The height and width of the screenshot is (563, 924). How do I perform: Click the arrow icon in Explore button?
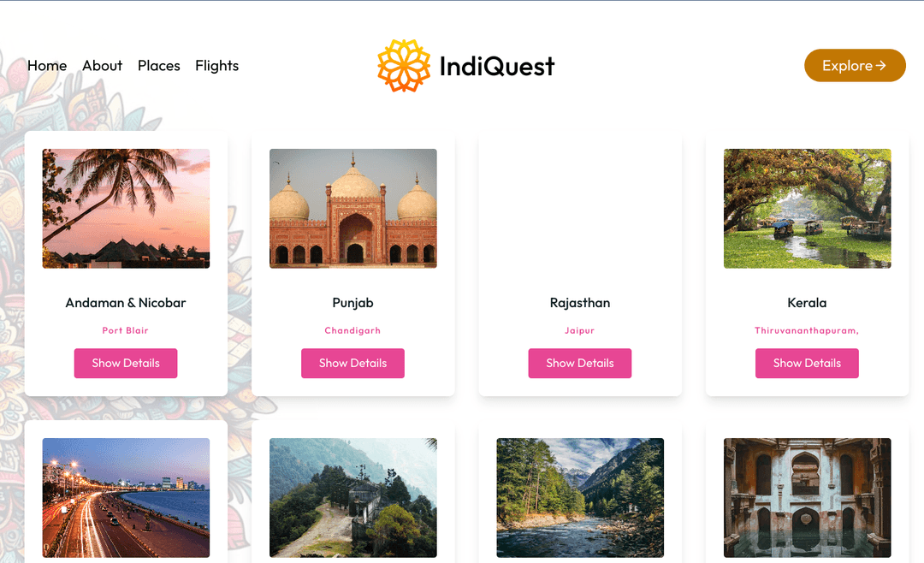click(880, 66)
